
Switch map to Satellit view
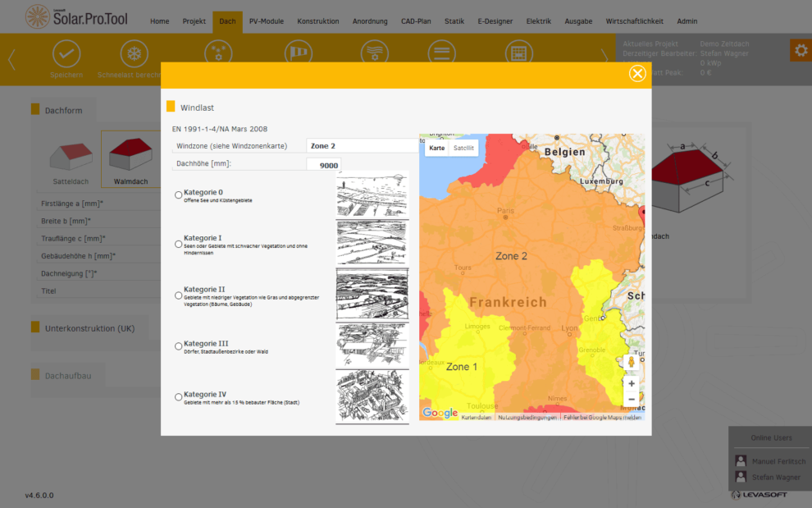click(x=463, y=149)
